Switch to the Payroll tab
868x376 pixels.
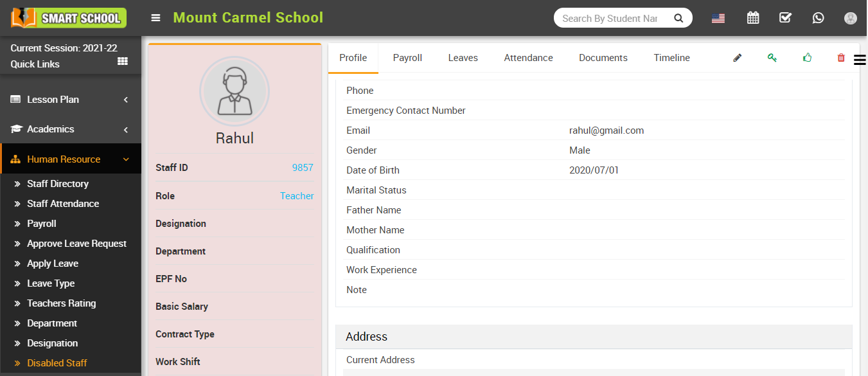(x=407, y=57)
